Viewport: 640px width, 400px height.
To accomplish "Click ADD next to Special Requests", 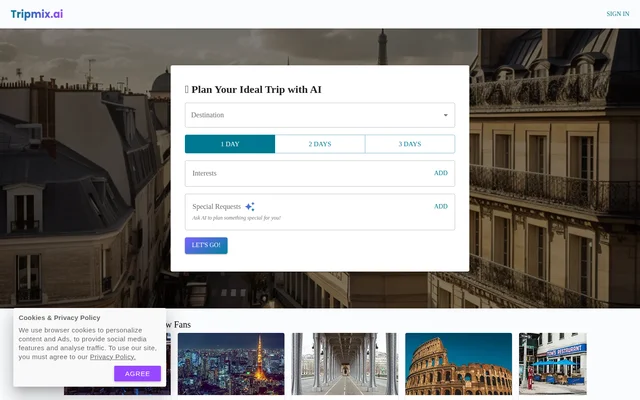I will point(441,207).
